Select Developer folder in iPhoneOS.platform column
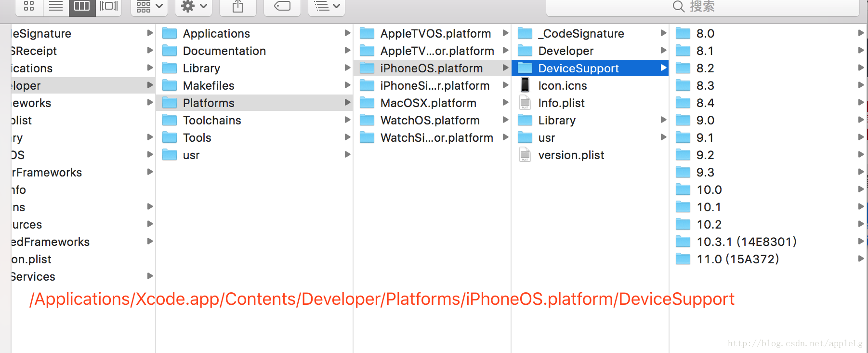868x353 pixels. click(x=590, y=51)
